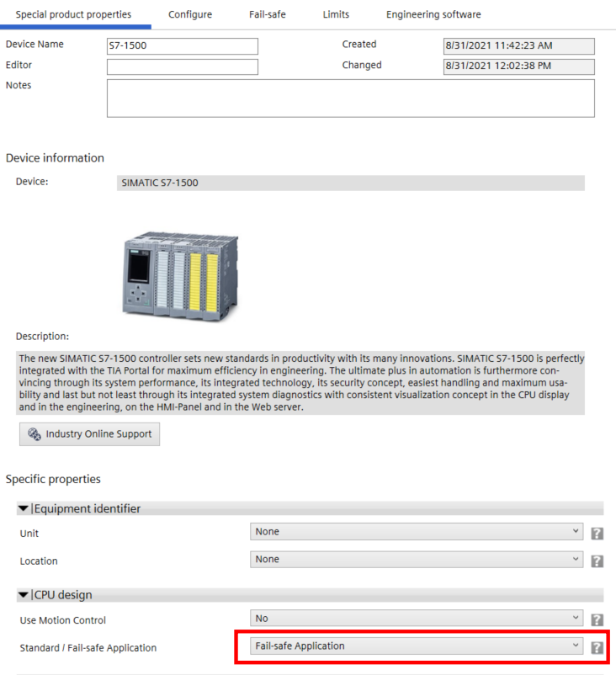Click the Description label
616x675 pixels.
[42, 336]
